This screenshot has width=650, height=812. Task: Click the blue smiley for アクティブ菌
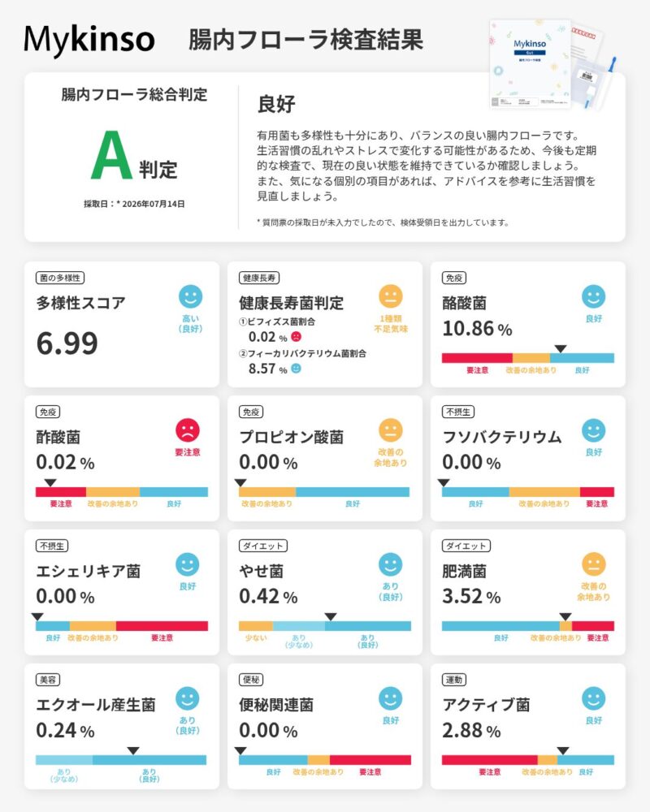593,698
